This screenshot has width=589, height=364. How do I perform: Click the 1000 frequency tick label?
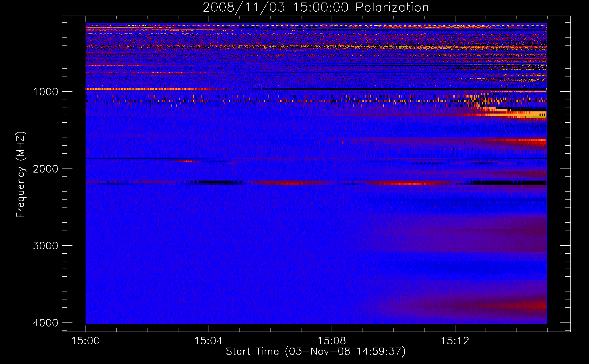[46, 91]
